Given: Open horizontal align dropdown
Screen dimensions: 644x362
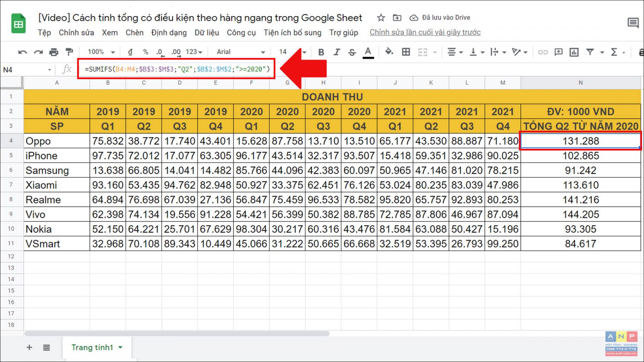Looking at the screenshot, I should pyautogui.click(x=455, y=52).
